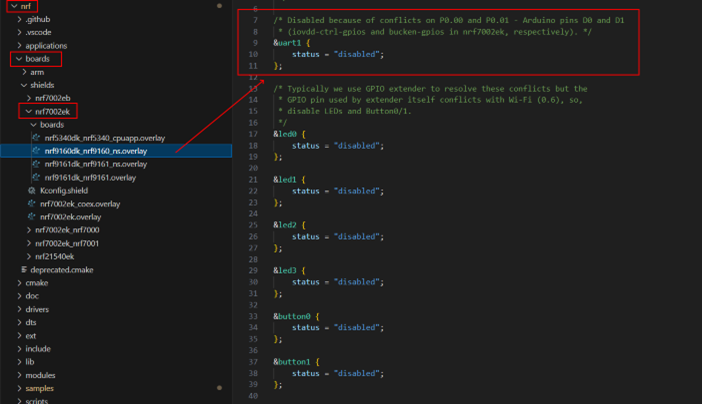This screenshot has height=404, width=702.
Task: Expand the ext folder chevron
Action: [19, 335]
